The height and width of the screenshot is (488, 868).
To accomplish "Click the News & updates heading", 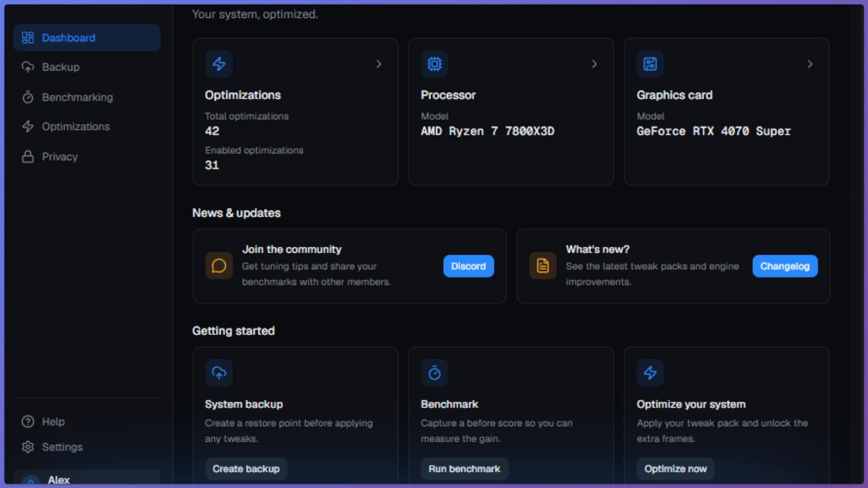I will coord(236,213).
